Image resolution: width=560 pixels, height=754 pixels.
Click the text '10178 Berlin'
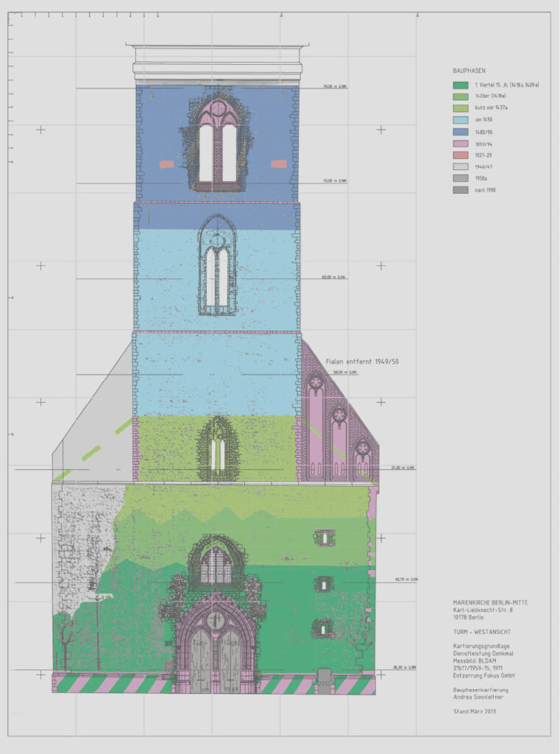click(468, 617)
